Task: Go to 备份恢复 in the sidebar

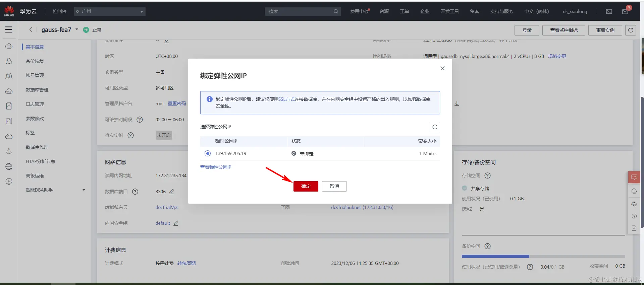Action: [35, 61]
